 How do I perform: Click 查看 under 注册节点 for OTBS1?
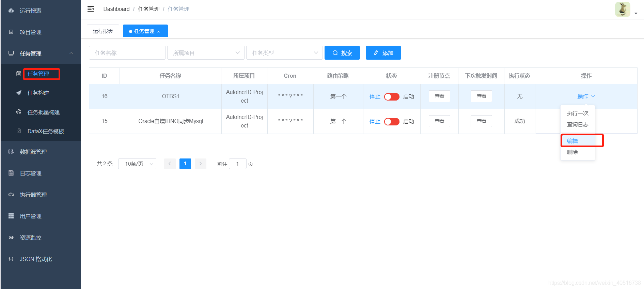(x=439, y=96)
